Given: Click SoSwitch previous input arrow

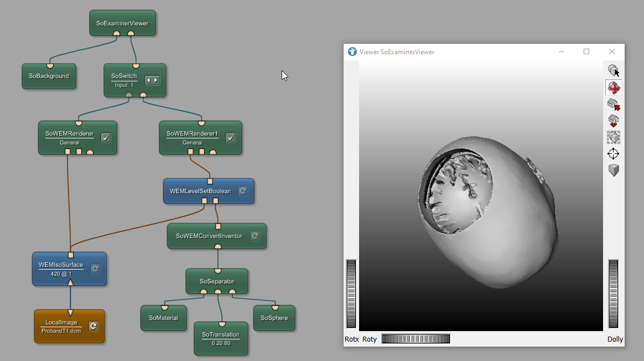Looking at the screenshot, I should click(x=148, y=80).
